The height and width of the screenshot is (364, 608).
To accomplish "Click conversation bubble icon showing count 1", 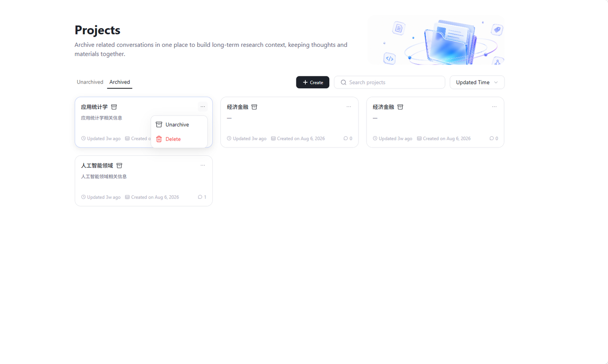I will [200, 197].
